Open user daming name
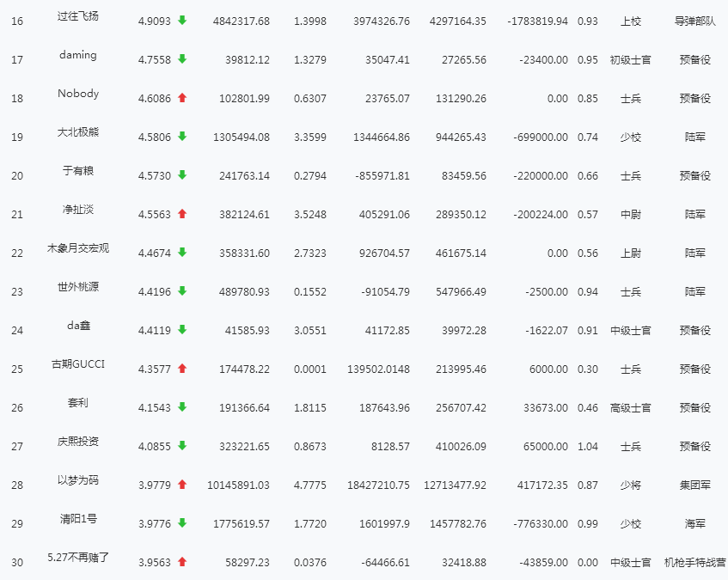Screen dimensions: 728x580 click(x=78, y=55)
